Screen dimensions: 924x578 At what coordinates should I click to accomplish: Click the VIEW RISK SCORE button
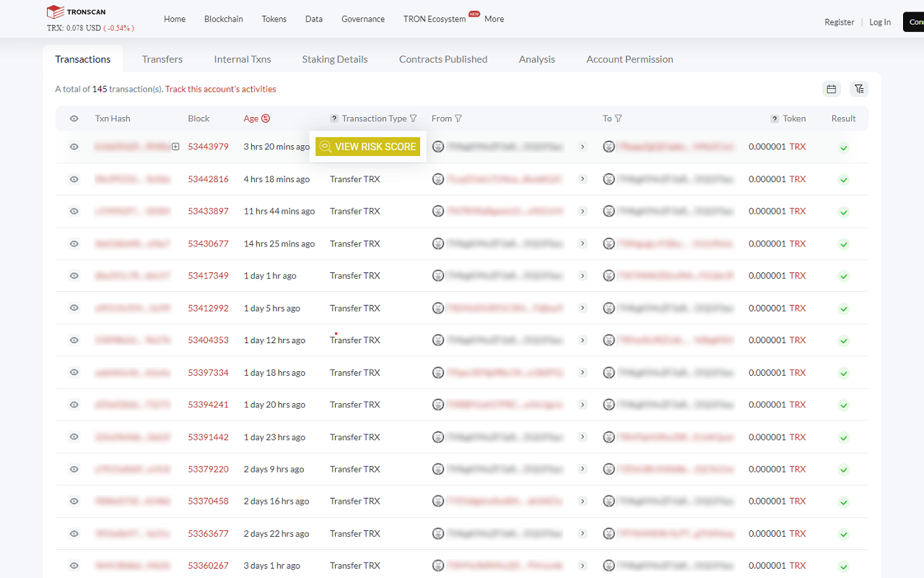pos(367,147)
